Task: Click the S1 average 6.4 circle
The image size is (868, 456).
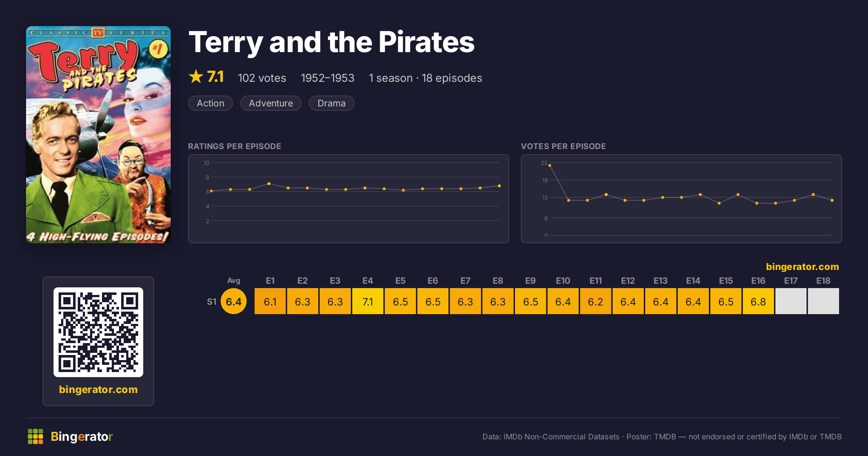Action: 234,301
